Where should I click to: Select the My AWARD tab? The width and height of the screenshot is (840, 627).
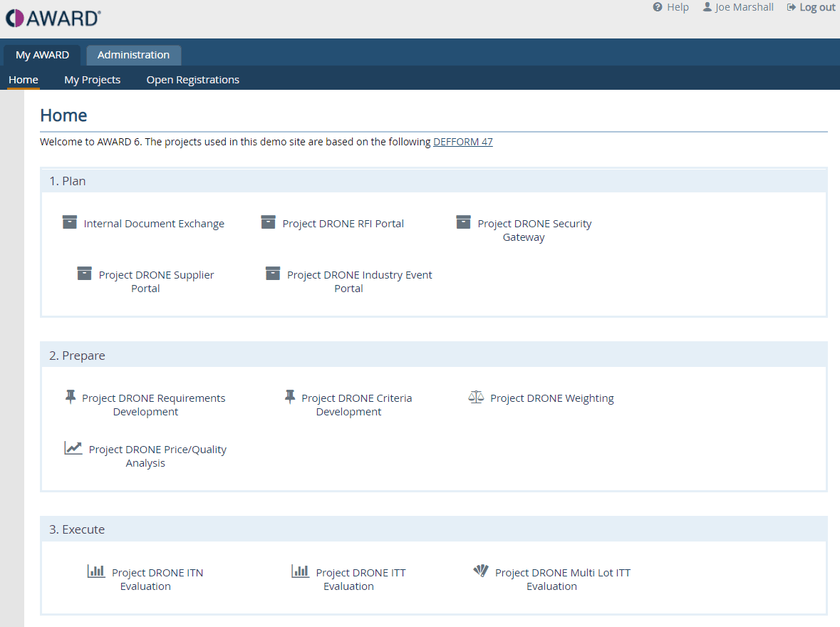point(42,55)
